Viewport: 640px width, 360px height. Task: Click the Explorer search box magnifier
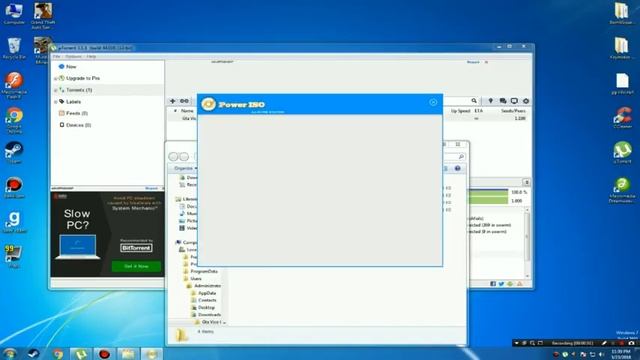(461, 157)
